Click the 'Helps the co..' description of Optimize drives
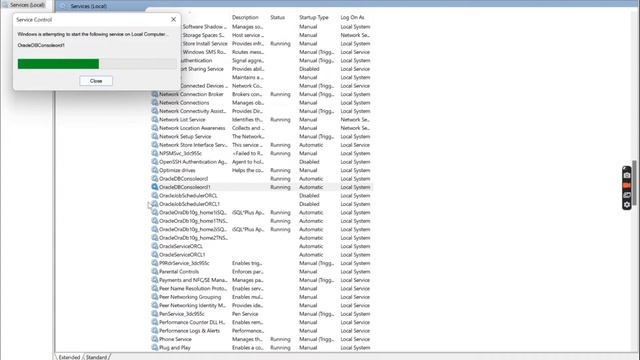This screenshot has width=640, height=360. [248, 170]
